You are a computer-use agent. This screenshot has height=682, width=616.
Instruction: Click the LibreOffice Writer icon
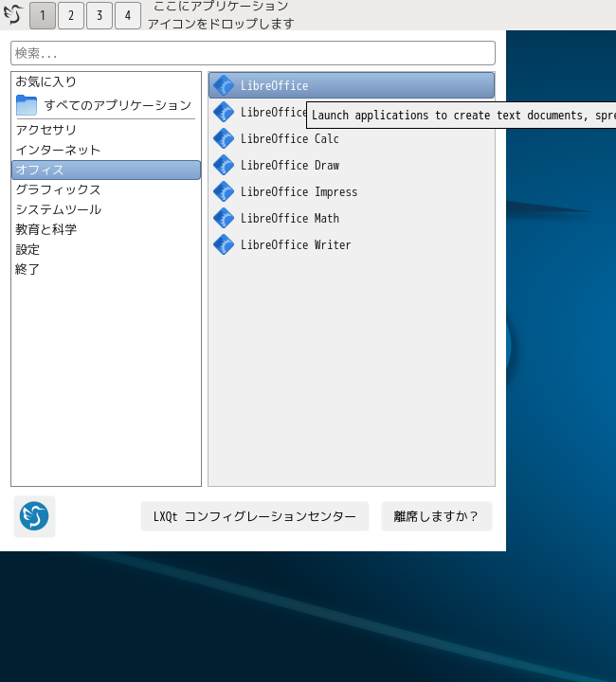[224, 245]
